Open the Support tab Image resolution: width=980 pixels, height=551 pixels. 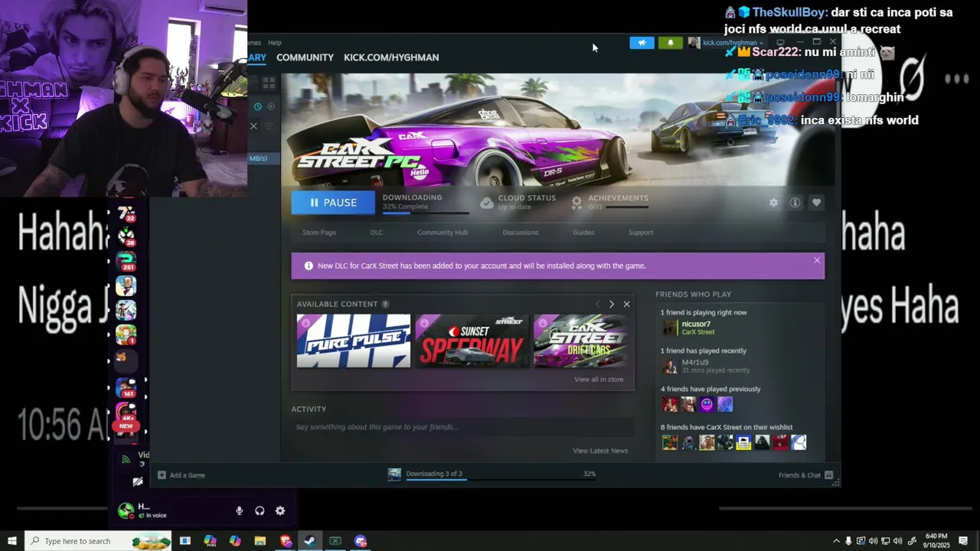(641, 233)
